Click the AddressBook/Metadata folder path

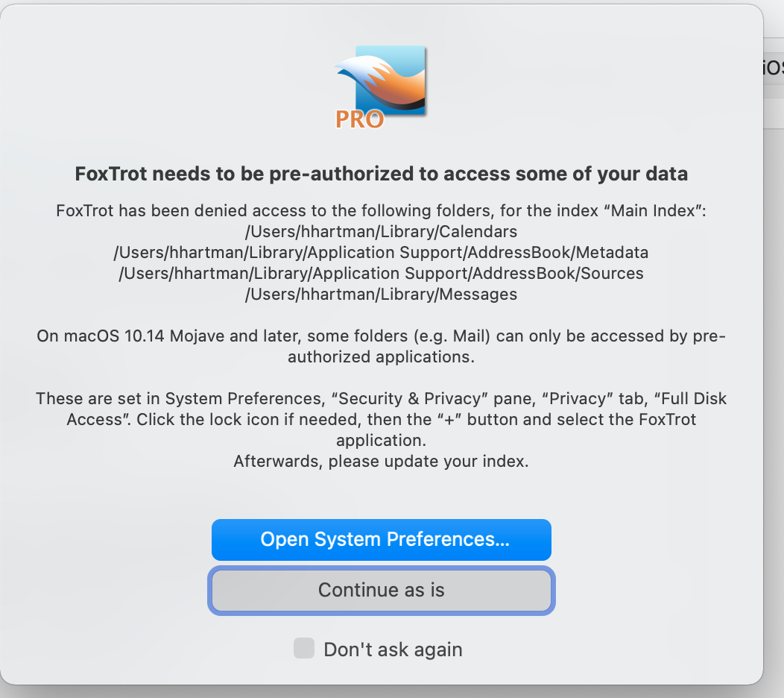(381, 253)
